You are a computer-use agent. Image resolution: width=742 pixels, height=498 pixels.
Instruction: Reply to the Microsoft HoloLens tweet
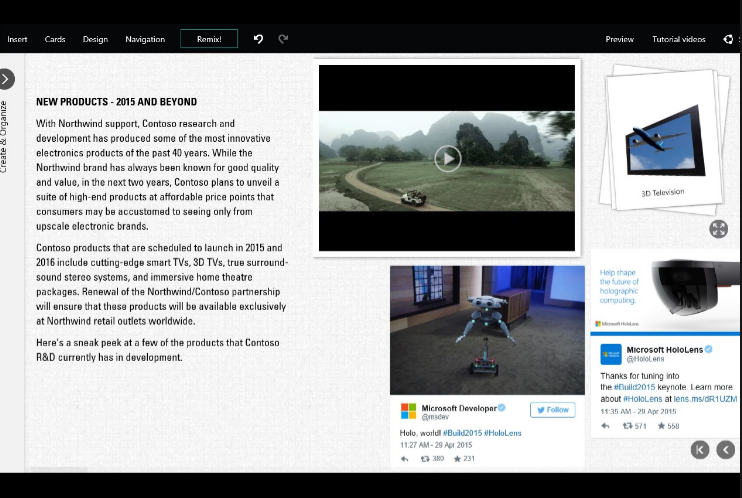coord(605,426)
